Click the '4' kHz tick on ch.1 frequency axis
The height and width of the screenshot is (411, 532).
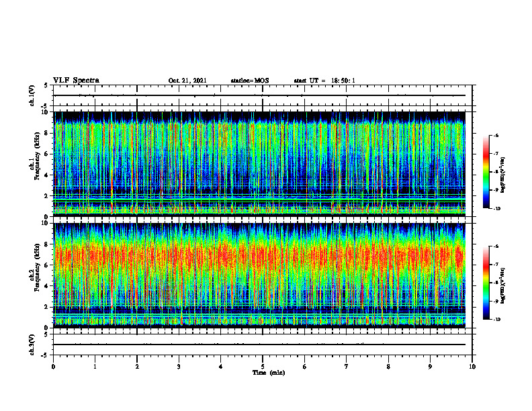[47, 175]
